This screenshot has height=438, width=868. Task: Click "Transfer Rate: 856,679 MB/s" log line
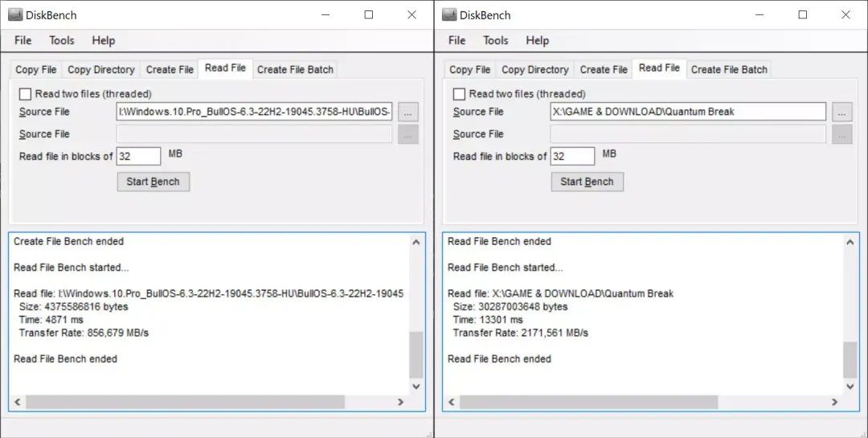click(84, 334)
